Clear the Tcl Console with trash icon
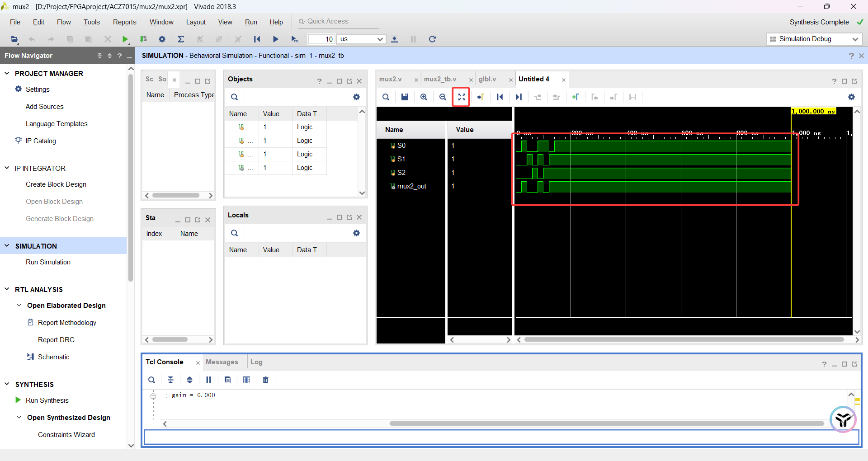This screenshot has height=461, width=868. 265,380
